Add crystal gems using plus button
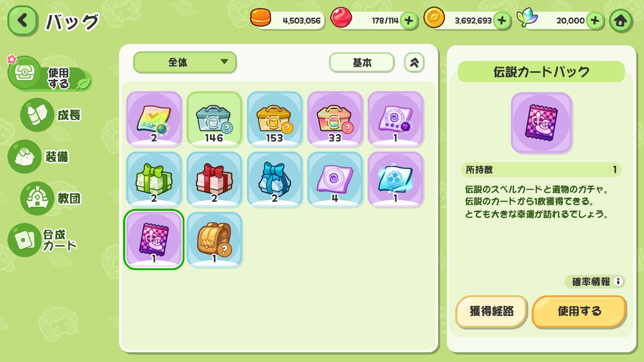 click(x=595, y=21)
